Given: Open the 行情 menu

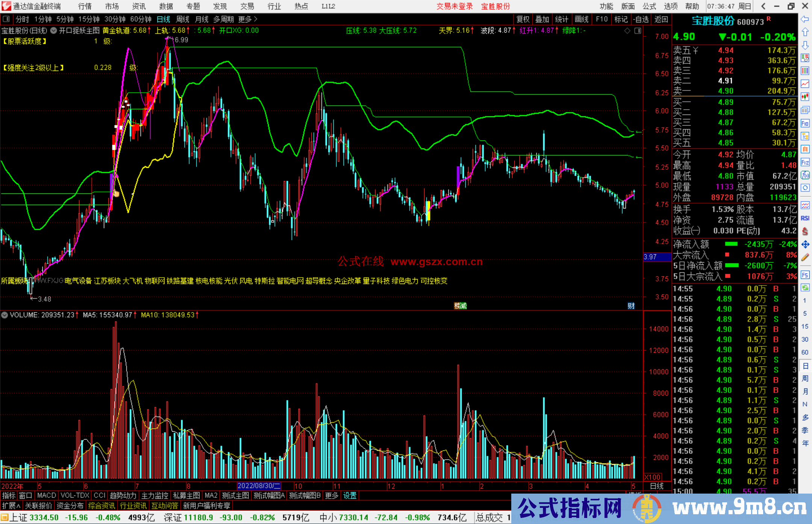Looking at the screenshot, I should click(85, 6).
